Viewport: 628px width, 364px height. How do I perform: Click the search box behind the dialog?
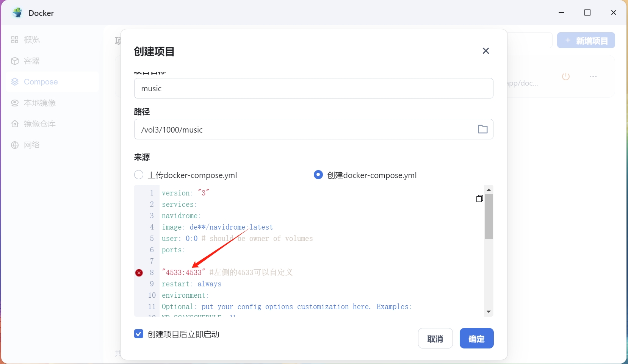(x=529, y=40)
